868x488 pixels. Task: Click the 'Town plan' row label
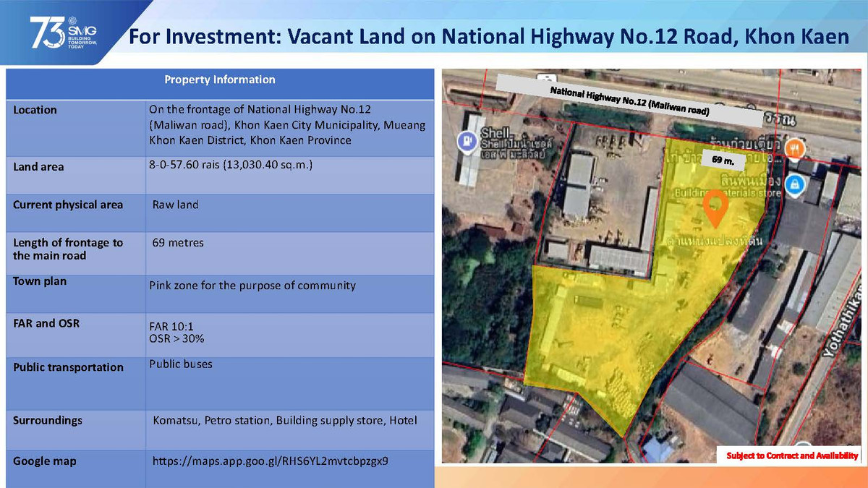(x=39, y=281)
